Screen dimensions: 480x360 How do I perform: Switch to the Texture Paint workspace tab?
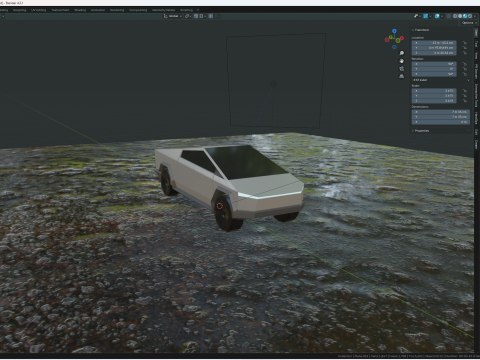[x=60, y=10]
